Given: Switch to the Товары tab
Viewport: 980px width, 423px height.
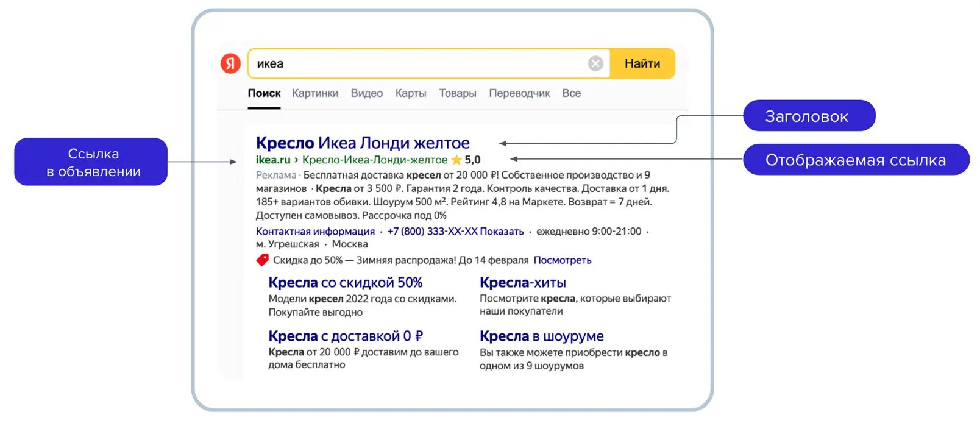Looking at the screenshot, I should pyautogui.click(x=458, y=93).
